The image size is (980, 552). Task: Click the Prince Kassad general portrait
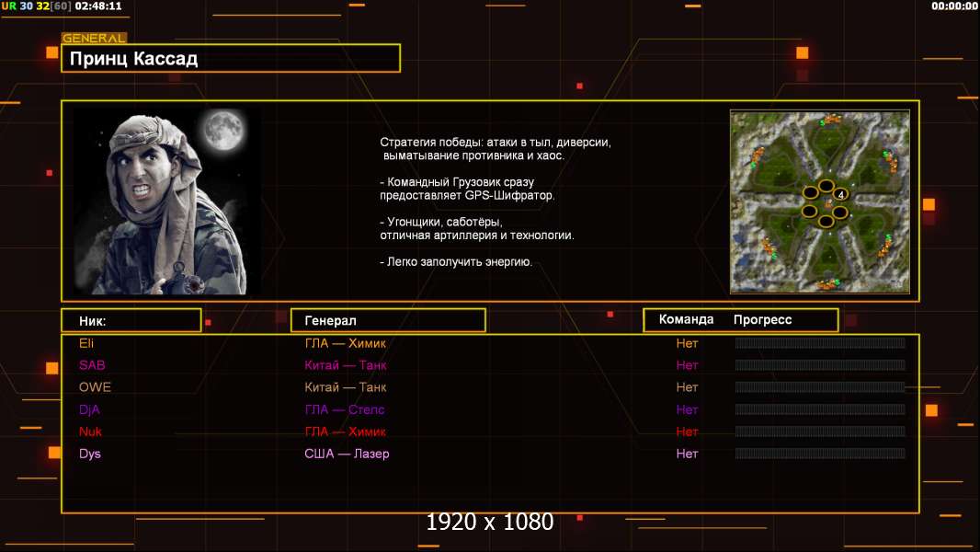(x=165, y=201)
